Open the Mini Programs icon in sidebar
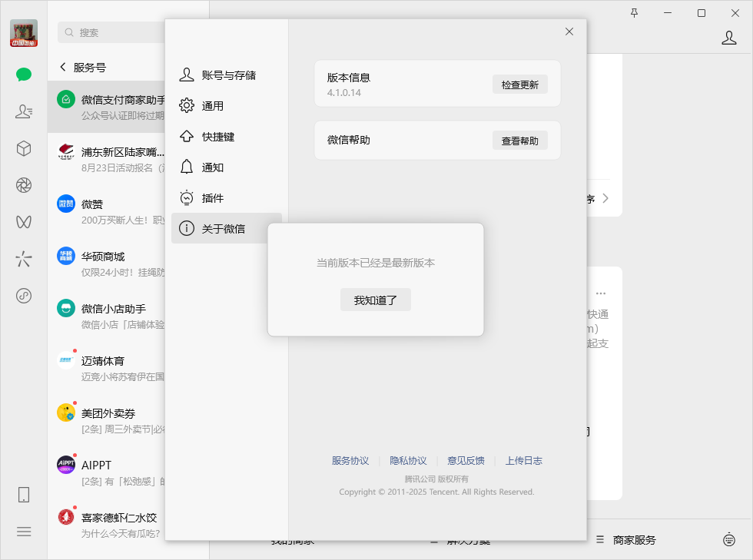This screenshot has height=560, width=753. (x=24, y=296)
